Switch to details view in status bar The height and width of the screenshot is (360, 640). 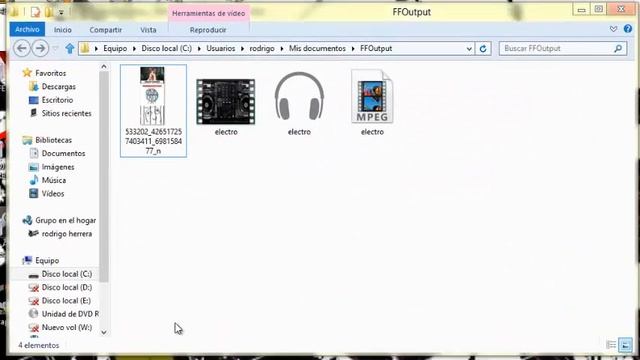(x=611, y=345)
